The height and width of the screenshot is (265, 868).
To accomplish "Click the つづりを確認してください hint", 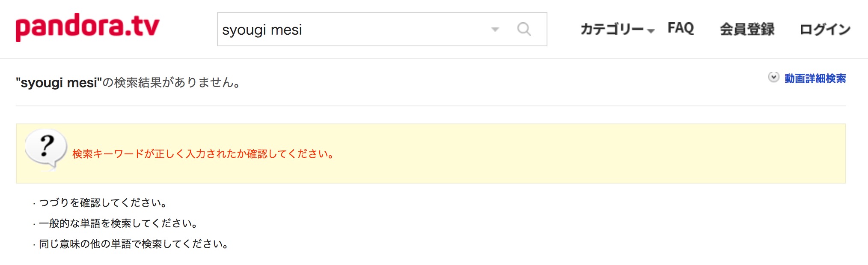I will point(103,202).
